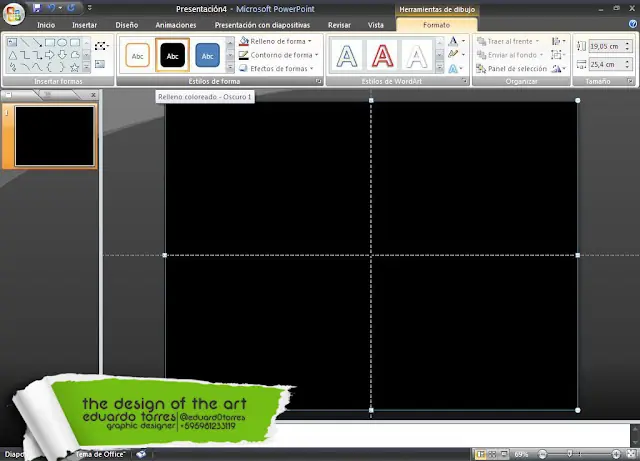This screenshot has height=461, width=640.
Task: Select the ellipse shape
Action: pyautogui.click(x=62, y=42)
